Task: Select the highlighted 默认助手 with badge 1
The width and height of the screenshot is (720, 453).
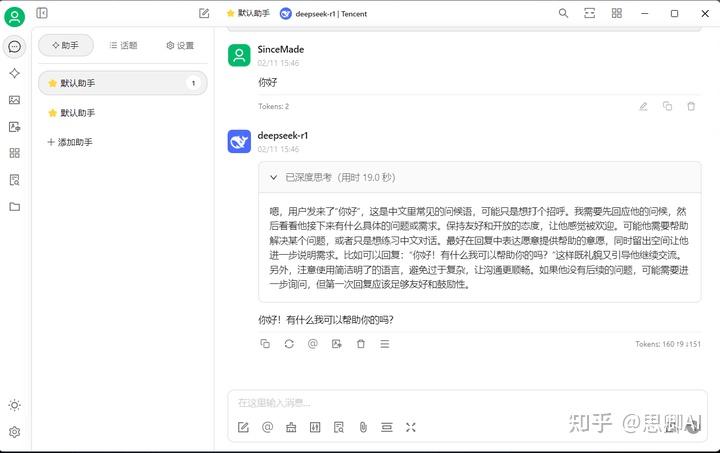Action: (x=123, y=83)
